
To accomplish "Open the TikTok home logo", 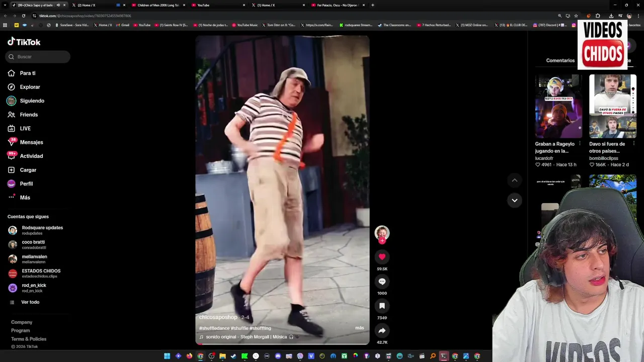I will click(24, 42).
